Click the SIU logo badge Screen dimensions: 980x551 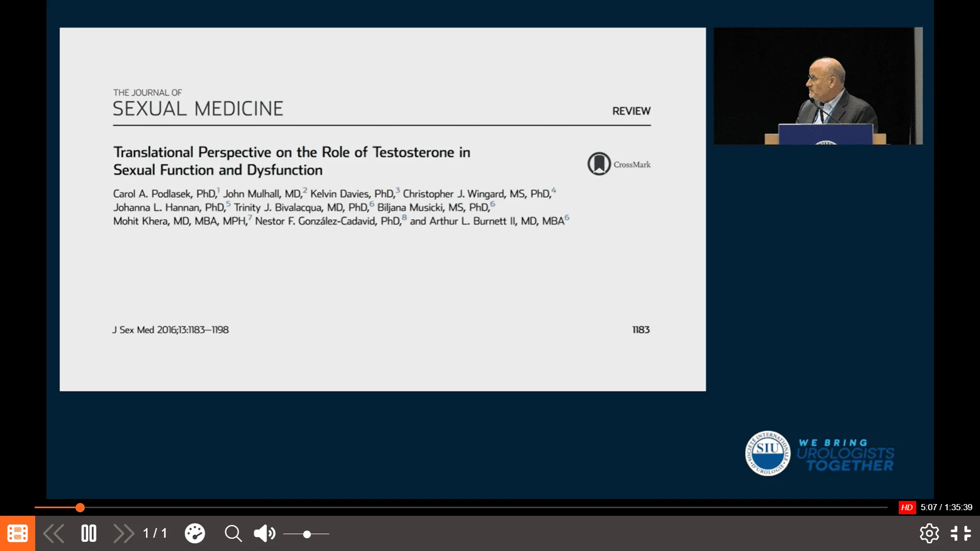[767, 453]
